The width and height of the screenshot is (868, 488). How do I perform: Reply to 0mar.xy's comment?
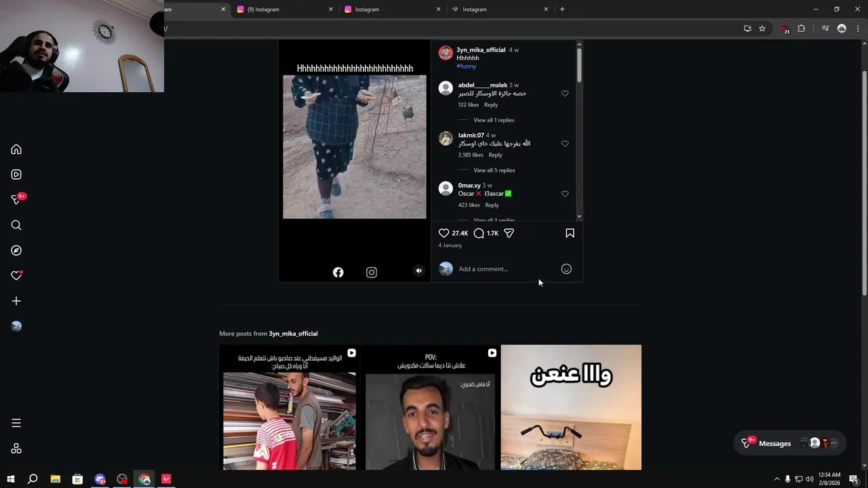tap(492, 205)
